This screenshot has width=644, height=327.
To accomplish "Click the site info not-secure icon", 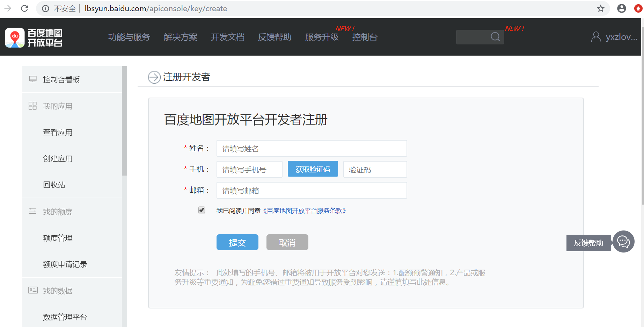I will (45, 8).
